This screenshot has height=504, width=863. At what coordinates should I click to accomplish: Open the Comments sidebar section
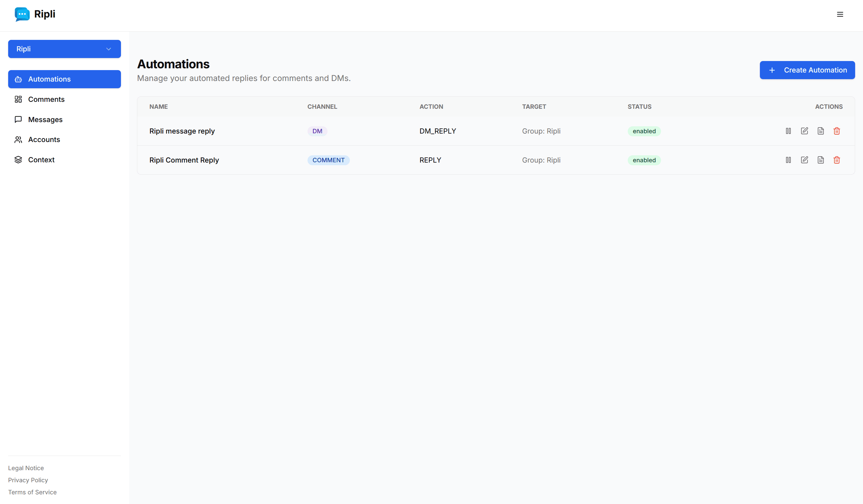click(x=46, y=99)
